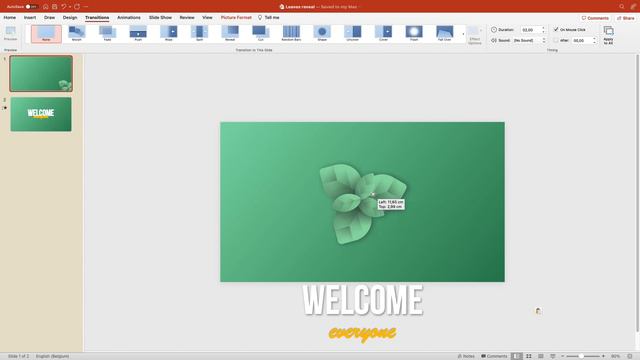Image resolution: width=640 pixels, height=360 pixels.
Task: Select slide 1 thumbnail
Action: (x=41, y=73)
